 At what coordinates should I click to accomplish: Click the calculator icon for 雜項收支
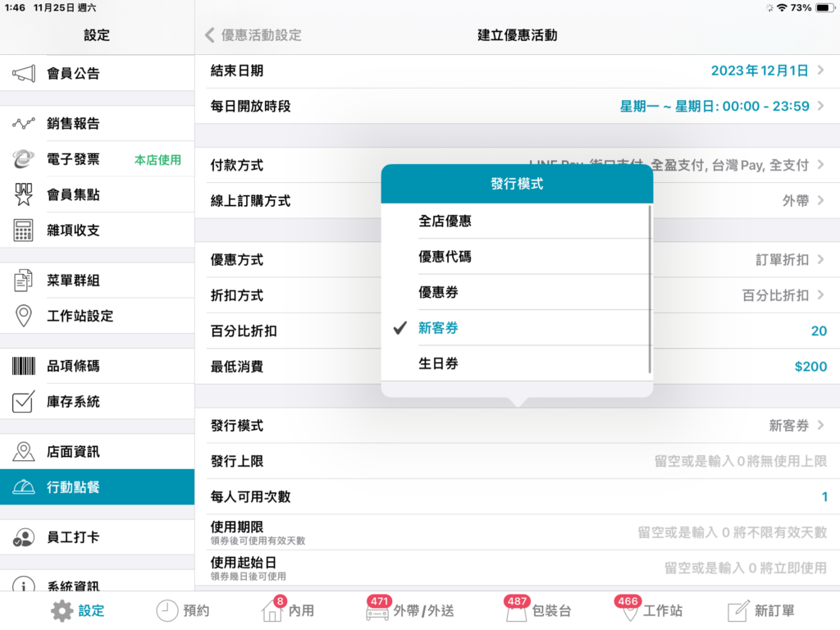pos(24,231)
